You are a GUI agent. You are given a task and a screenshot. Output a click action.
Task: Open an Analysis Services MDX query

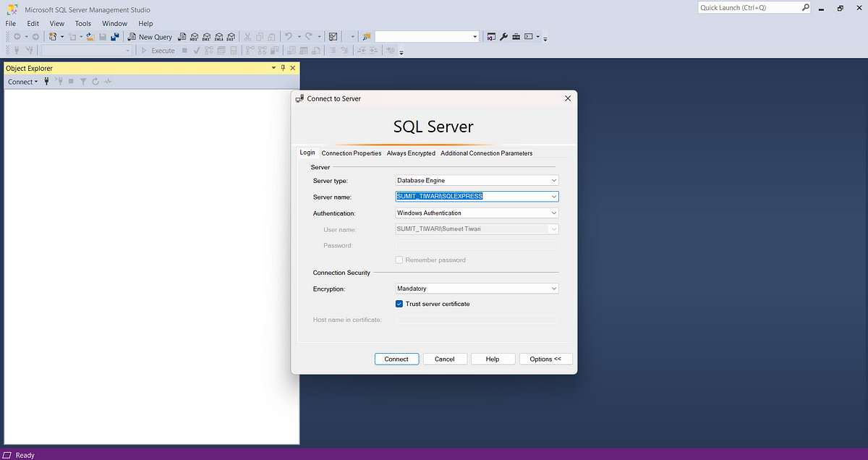click(194, 36)
